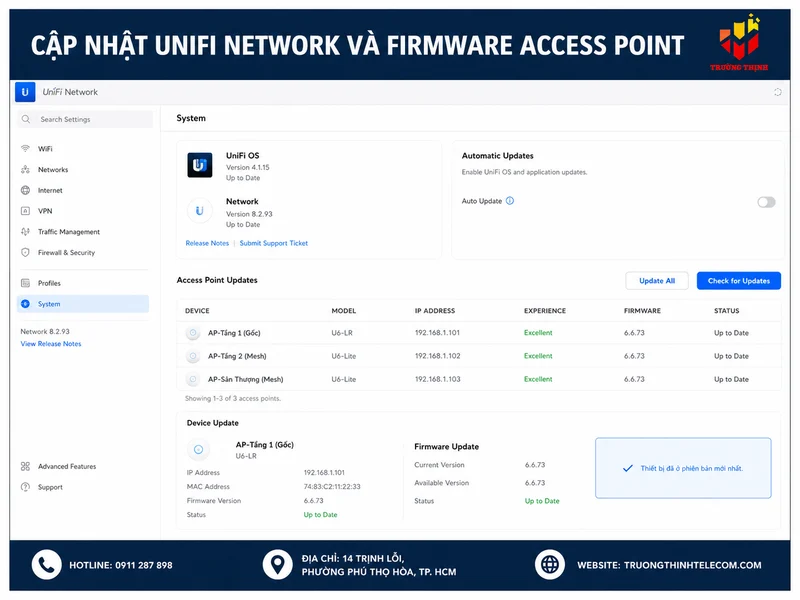
Task: Click the IP address 192.168.1.102
Action: (x=437, y=356)
